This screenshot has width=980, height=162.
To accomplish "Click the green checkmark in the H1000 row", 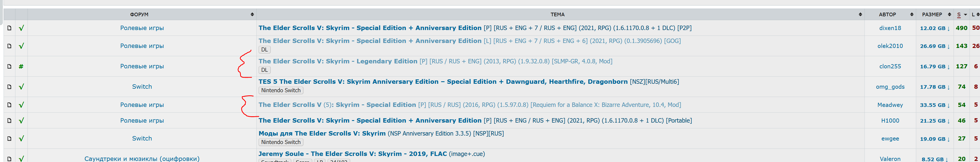I will (21, 120).
